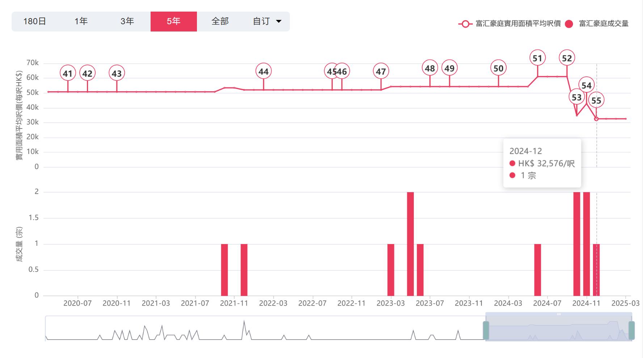The image size is (644, 358).
Task: Click the tall bar reaching 2 in 2023-05
Action: click(x=410, y=244)
